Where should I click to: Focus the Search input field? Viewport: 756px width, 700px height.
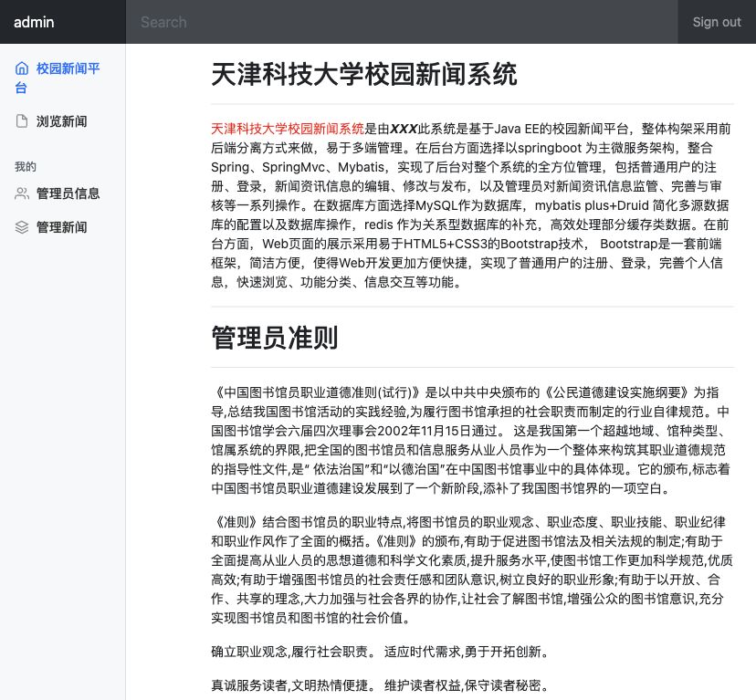(x=402, y=22)
